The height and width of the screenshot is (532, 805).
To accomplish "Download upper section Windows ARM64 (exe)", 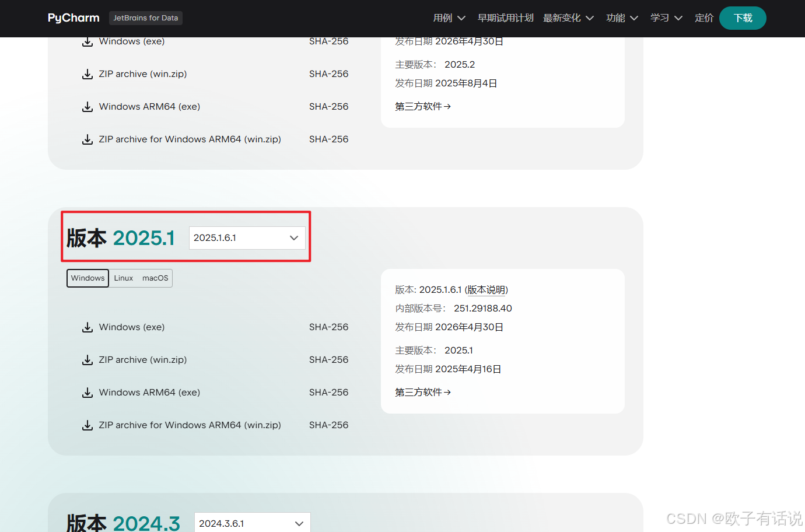I will tap(149, 107).
